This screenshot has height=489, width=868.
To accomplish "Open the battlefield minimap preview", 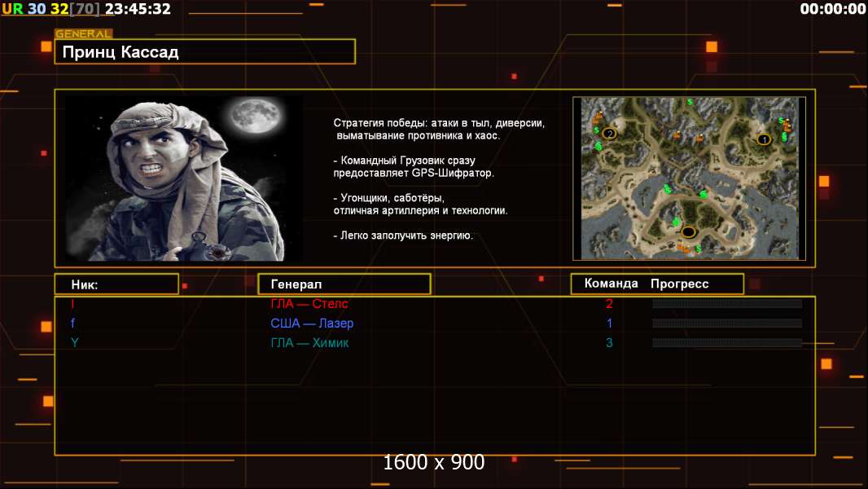I will (x=689, y=178).
